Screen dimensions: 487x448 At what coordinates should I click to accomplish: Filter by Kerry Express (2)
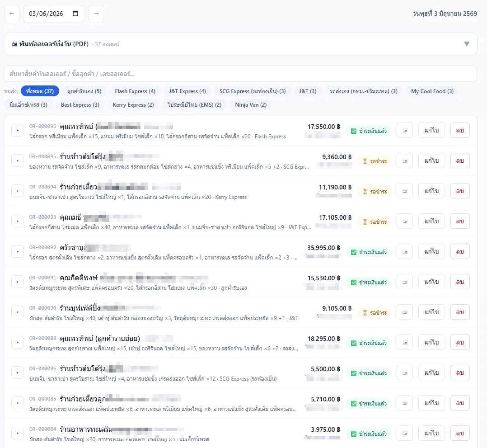133,105
